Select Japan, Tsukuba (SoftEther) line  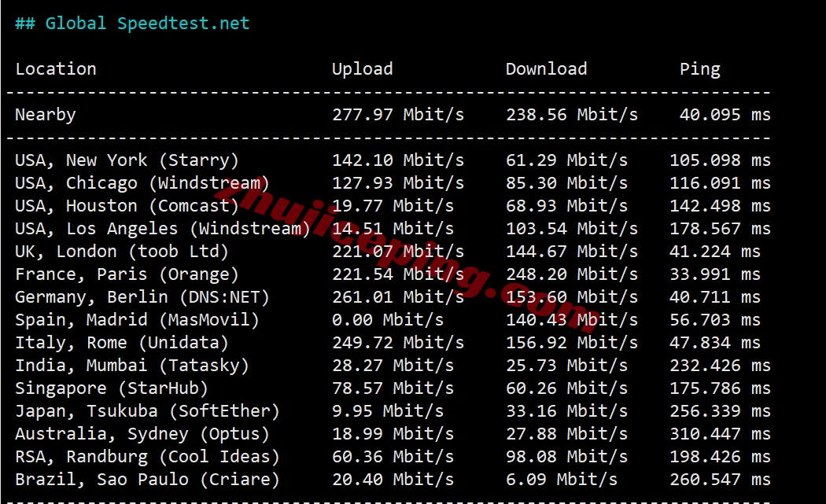click(x=393, y=411)
